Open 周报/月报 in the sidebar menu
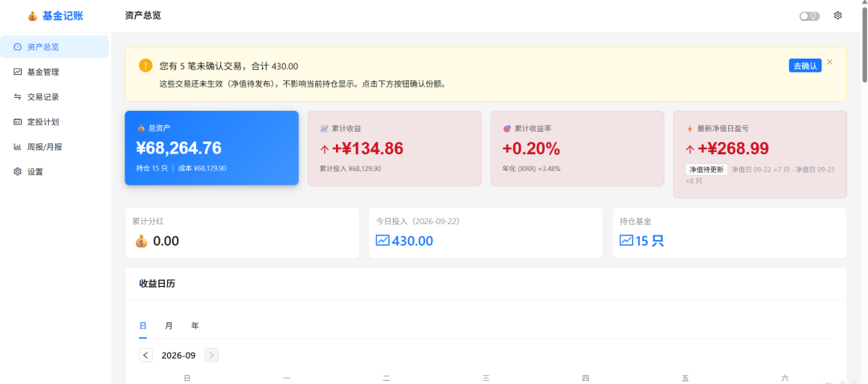This screenshot has width=868, height=384. [55, 147]
